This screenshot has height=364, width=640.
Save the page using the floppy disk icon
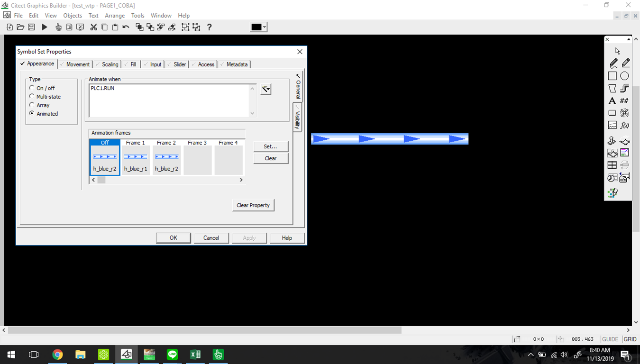click(31, 27)
